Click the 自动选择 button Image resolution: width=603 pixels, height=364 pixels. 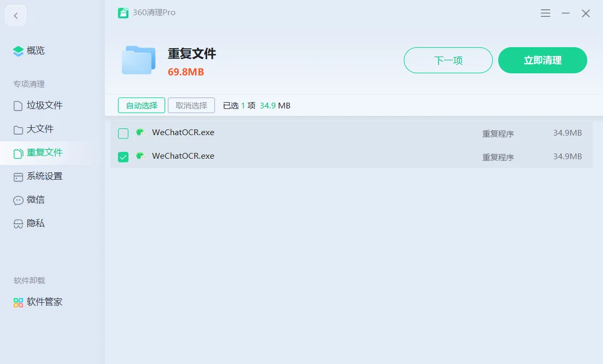coord(142,105)
